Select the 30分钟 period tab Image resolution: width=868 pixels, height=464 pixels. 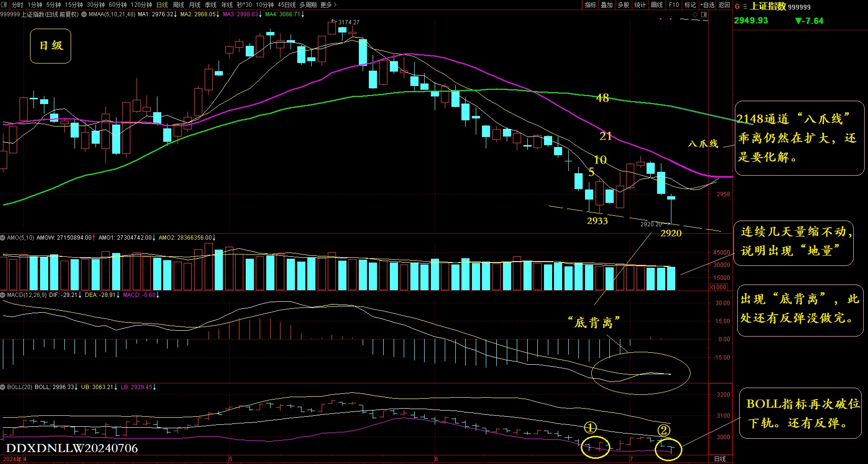click(96, 5)
